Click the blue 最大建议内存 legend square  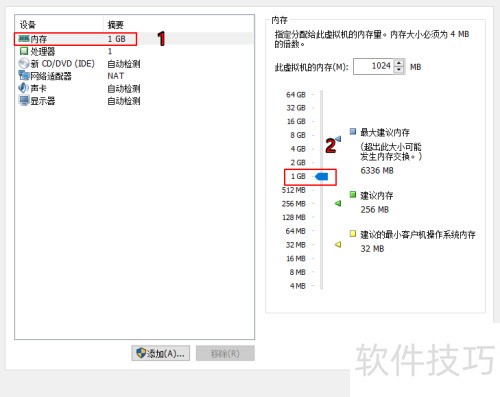click(x=353, y=131)
